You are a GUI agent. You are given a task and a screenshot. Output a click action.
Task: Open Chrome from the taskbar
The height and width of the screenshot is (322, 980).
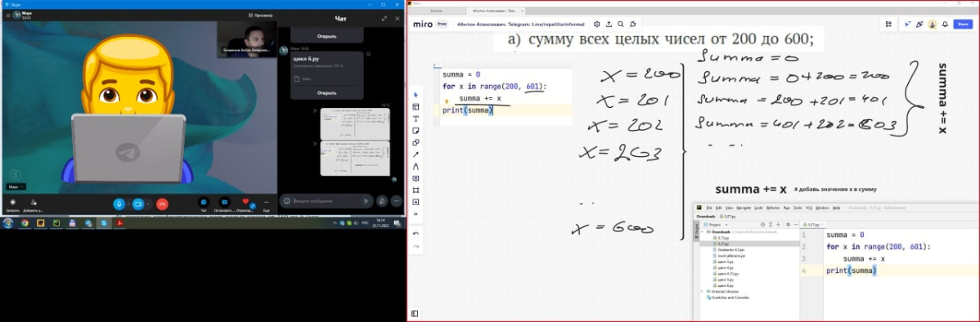tap(25, 223)
